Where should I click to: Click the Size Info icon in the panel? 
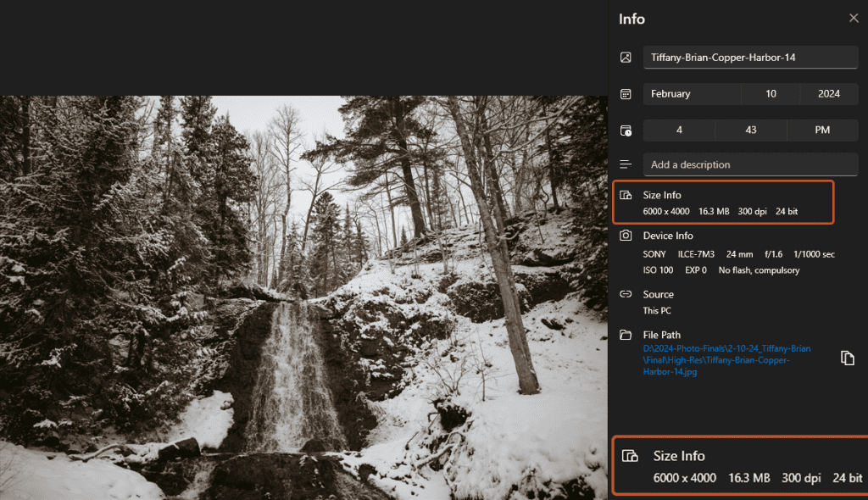[626, 195]
